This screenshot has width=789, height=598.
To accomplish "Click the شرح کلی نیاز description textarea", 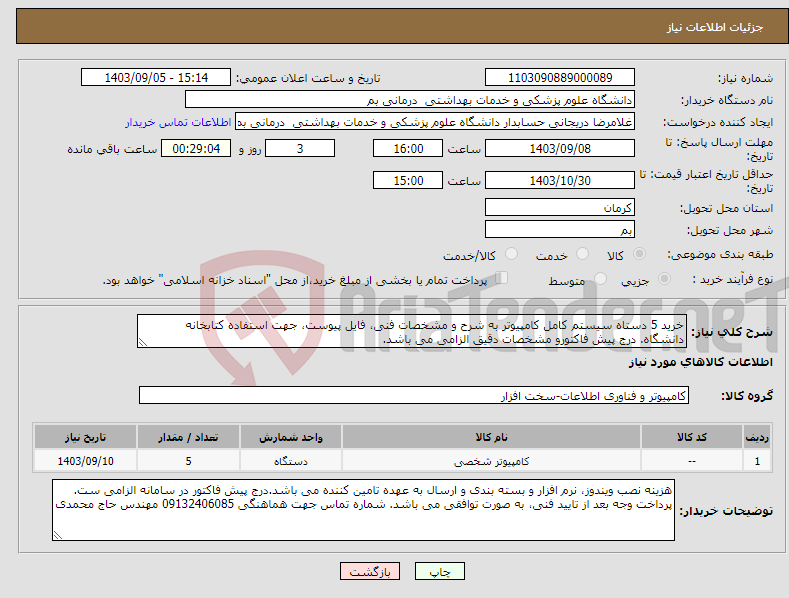I will tap(412, 331).
